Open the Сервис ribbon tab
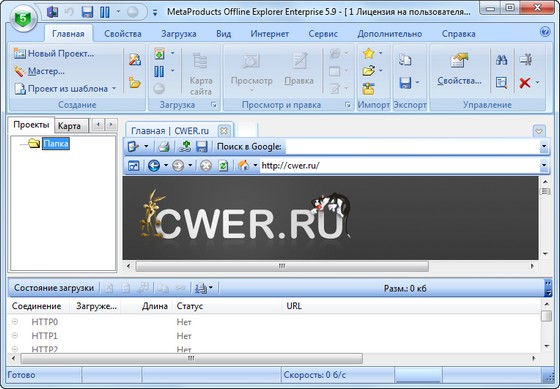This screenshot has height=389, width=560. 323,34
